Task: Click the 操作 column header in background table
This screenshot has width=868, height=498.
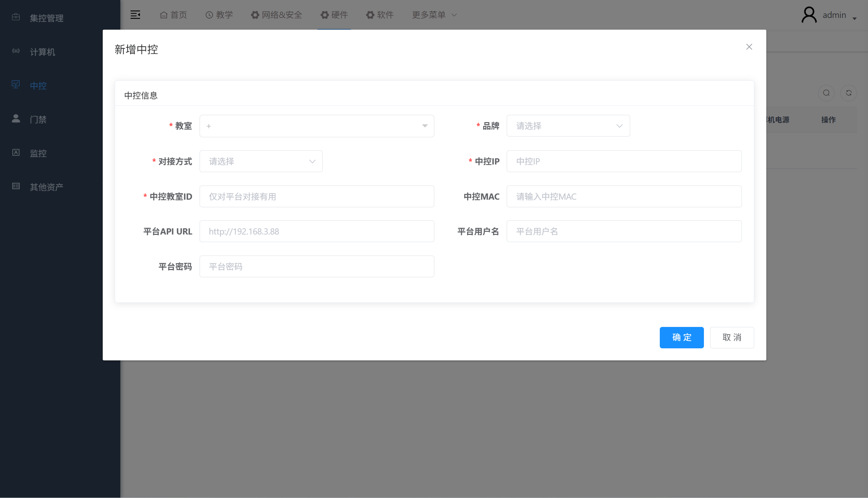Action: pyautogui.click(x=828, y=120)
